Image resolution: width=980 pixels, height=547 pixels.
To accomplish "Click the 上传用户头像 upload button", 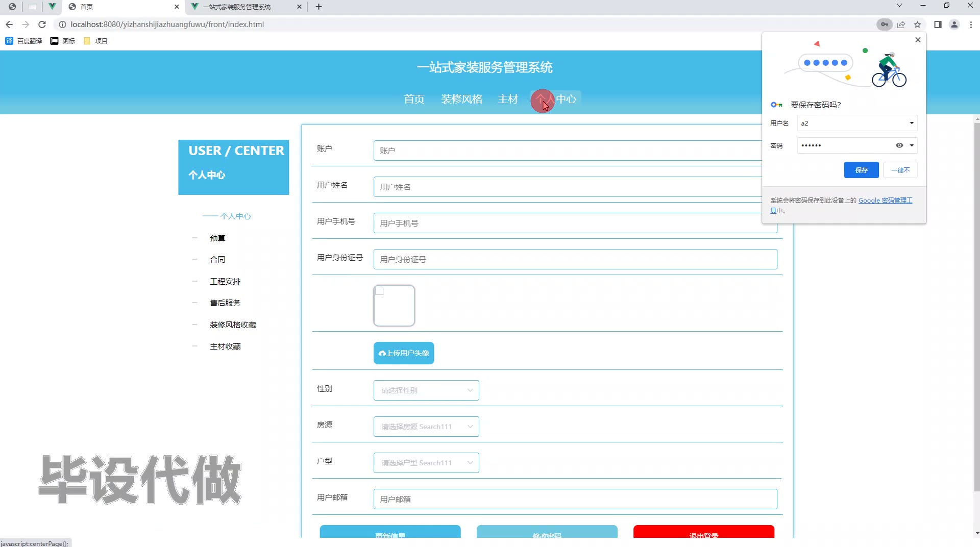I will tap(403, 353).
